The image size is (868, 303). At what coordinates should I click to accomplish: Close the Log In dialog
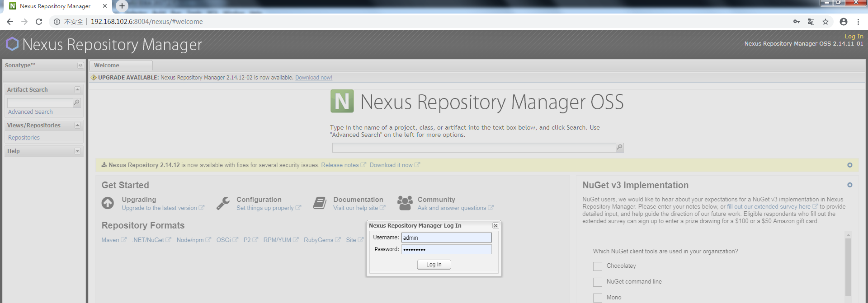(495, 226)
